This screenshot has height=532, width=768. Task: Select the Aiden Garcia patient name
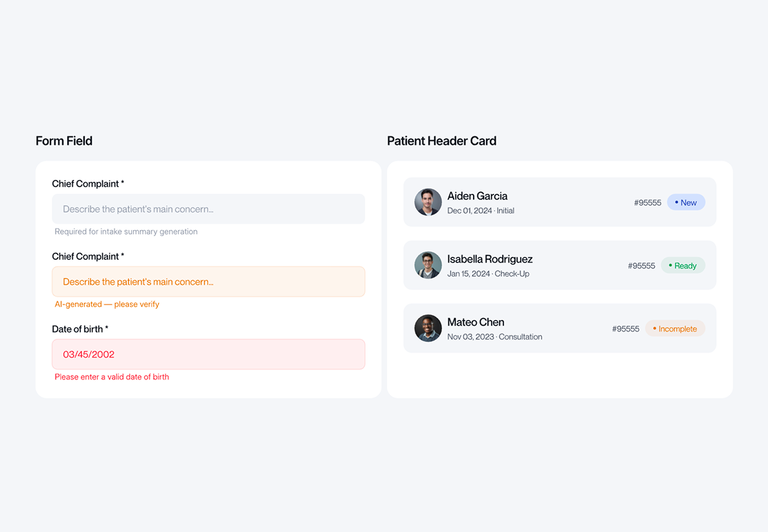[477, 197]
